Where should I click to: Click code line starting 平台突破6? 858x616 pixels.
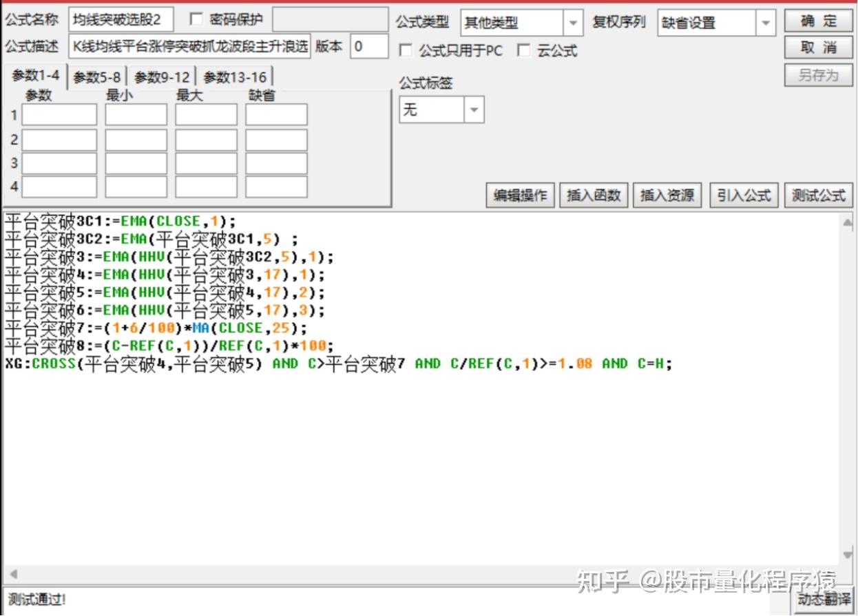coord(165,310)
